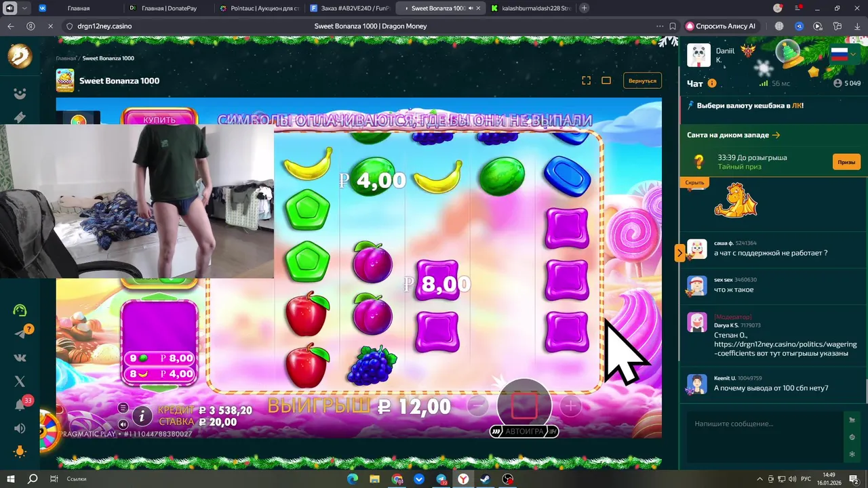Switch to Pointauc auction tab
Viewport: 868px width, 488px height.
258,8
